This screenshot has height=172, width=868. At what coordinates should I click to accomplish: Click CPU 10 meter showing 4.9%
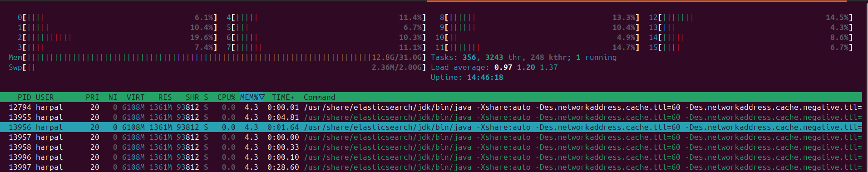pos(537,37)
